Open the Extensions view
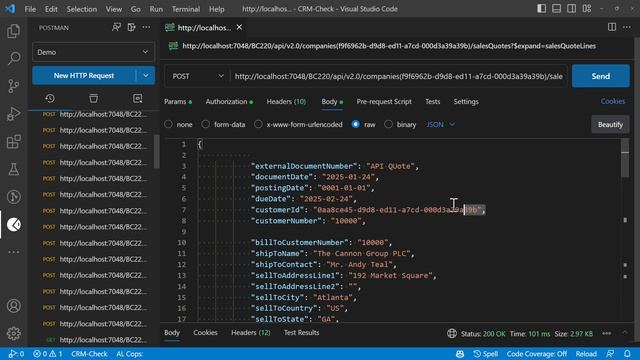The width and height of the screenshot is (640, 360). click(x=13, y=142)
